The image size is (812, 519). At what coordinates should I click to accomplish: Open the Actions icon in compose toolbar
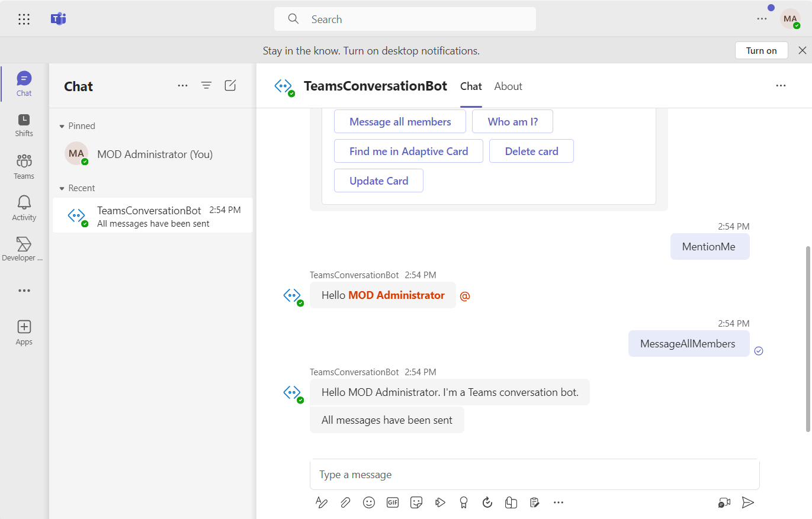point(440,502)
